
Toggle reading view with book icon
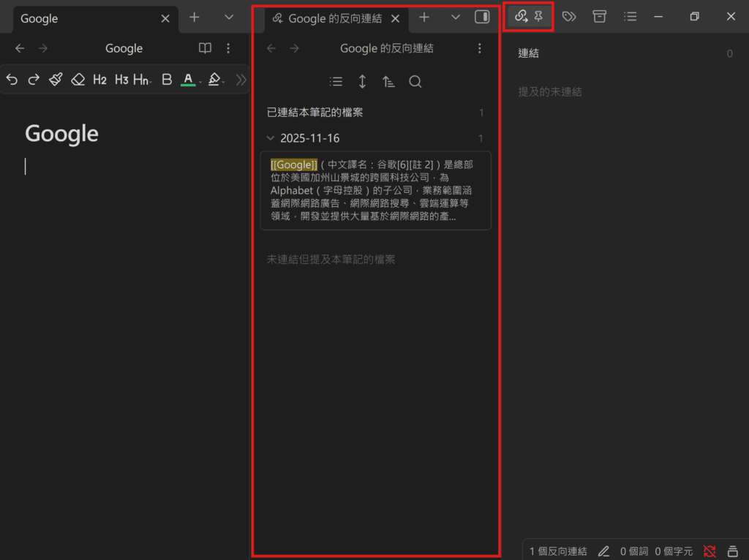(x=206, y=48)
